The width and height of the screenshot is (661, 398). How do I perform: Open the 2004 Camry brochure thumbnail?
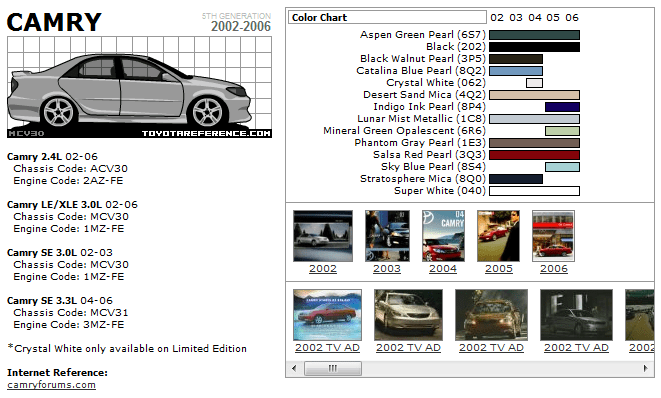coord(443,236)
